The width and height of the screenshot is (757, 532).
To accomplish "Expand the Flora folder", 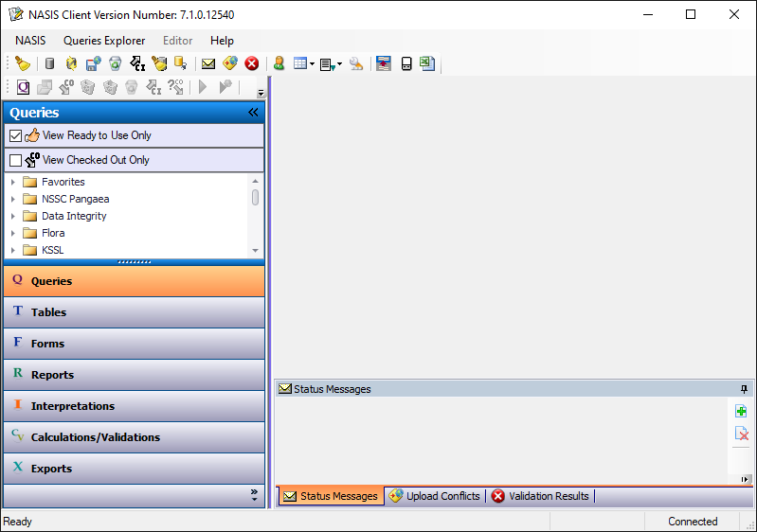I will click(x=13, y=234).
